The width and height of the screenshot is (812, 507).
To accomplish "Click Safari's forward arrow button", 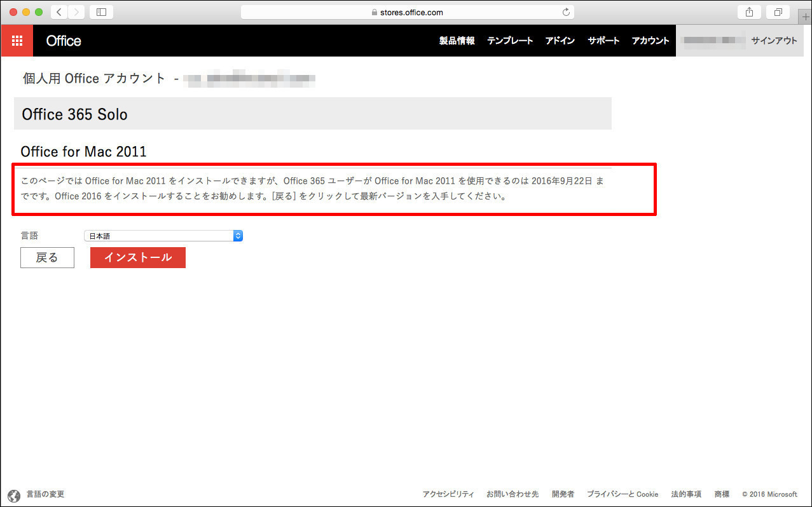I will point(76,12).
